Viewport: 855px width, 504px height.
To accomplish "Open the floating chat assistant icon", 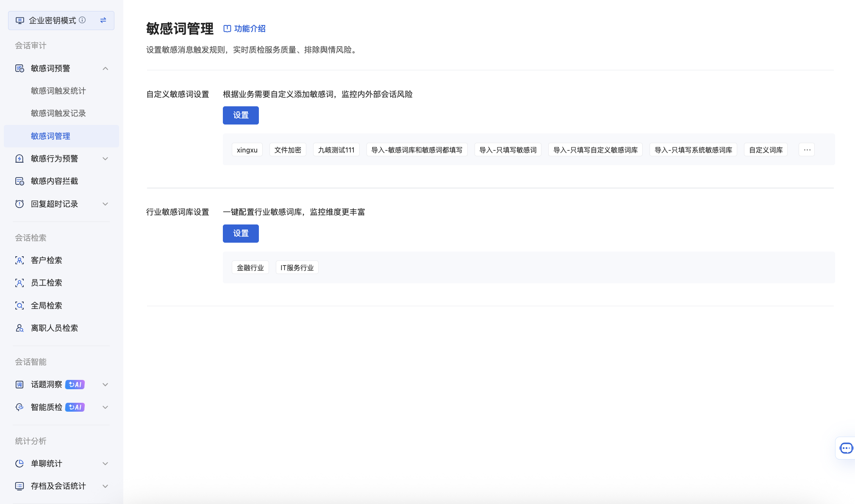I will click(x=846, y=448).
